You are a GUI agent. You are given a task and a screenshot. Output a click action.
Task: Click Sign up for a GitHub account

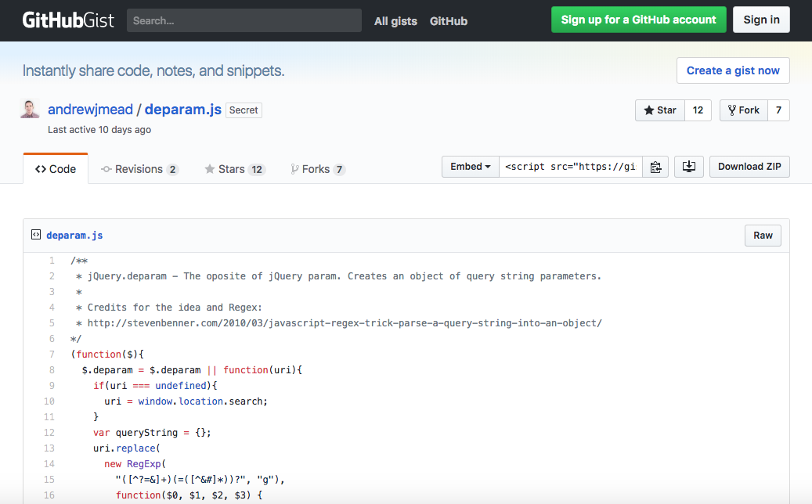click(x=638, y=20)
